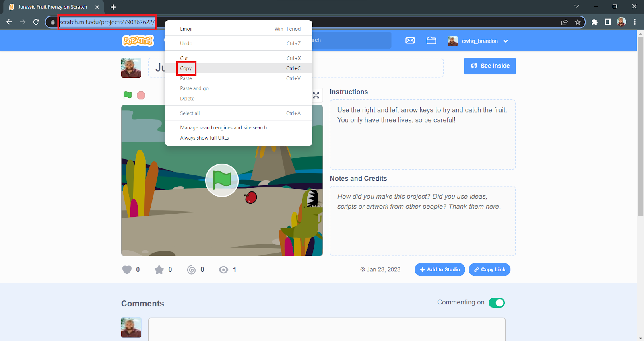The height and width of the screenshot is (341, 644).
Task: Click the views eye icon
Action: (223, 270)
